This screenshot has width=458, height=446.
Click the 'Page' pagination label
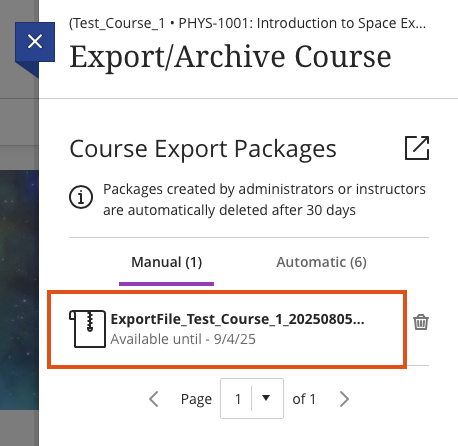(x=196, y=399)
